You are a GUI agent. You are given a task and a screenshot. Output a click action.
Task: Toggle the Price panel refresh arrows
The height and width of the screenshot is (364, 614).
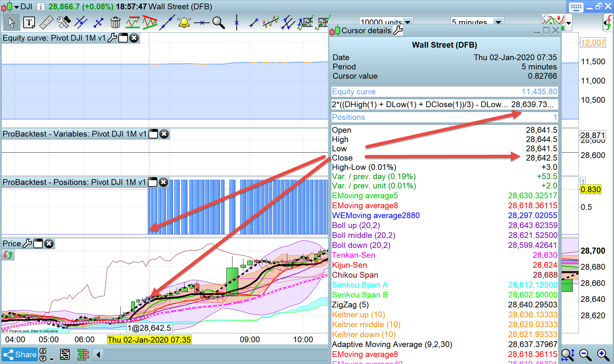(x=8, y=255)
